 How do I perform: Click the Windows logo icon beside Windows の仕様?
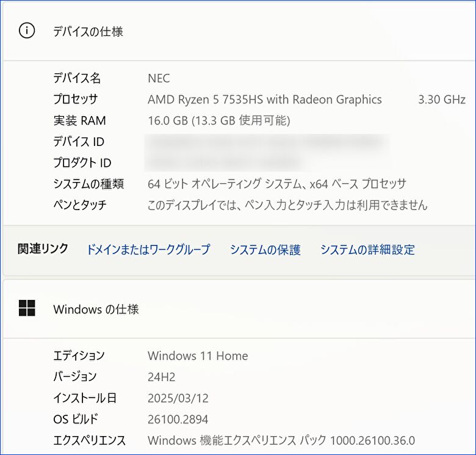coord(27,308)
